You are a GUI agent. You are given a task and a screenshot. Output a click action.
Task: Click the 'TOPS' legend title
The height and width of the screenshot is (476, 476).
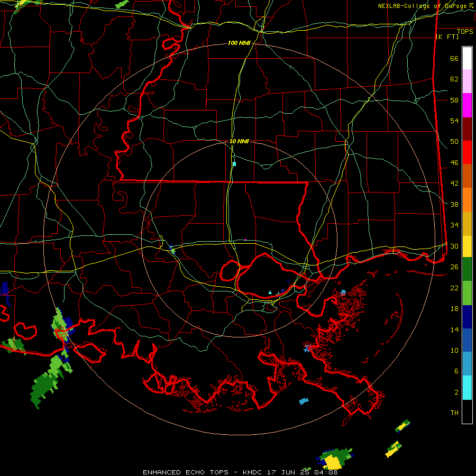(465, 32)
